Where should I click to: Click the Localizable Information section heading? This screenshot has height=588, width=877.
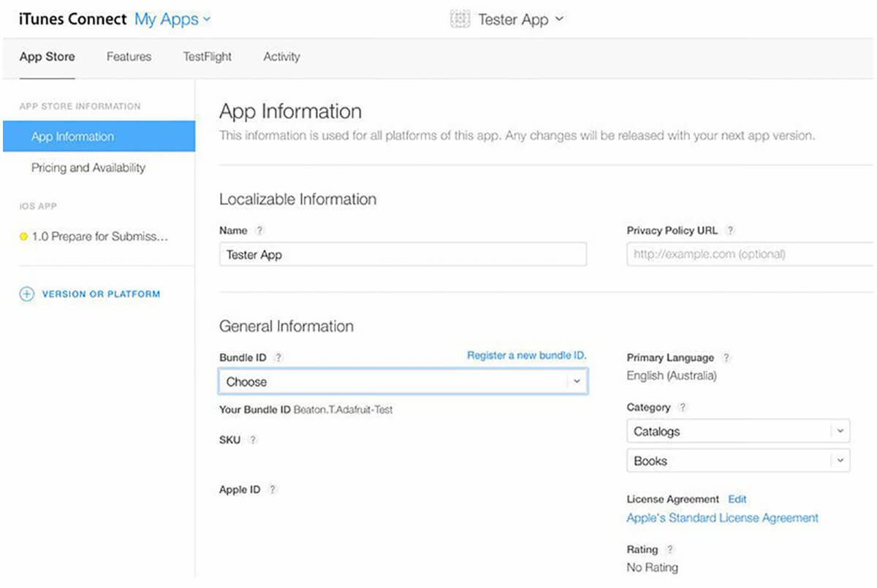pyautogui.click(x=298, y=199)
